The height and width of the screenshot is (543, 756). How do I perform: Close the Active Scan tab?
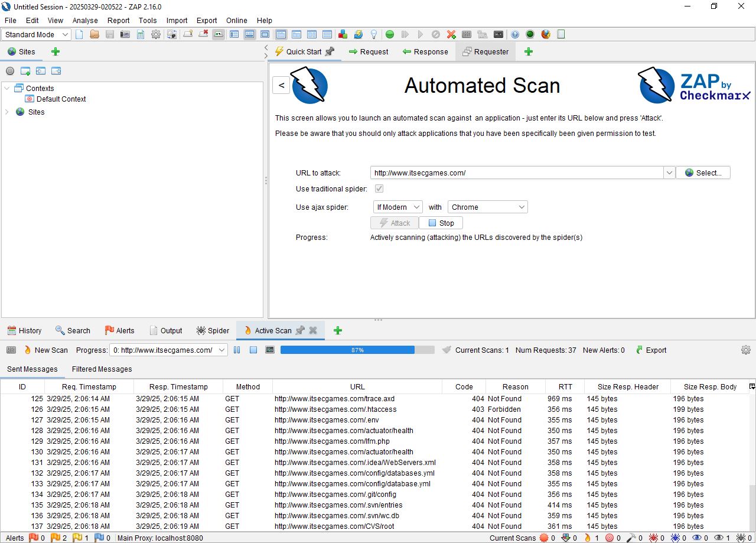coord(313,330)
